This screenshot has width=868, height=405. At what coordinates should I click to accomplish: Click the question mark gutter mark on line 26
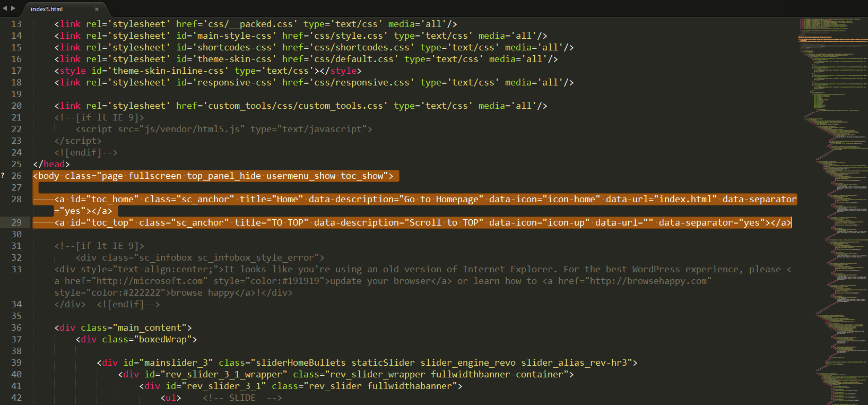pyautogui.click(x=3, y=176)
